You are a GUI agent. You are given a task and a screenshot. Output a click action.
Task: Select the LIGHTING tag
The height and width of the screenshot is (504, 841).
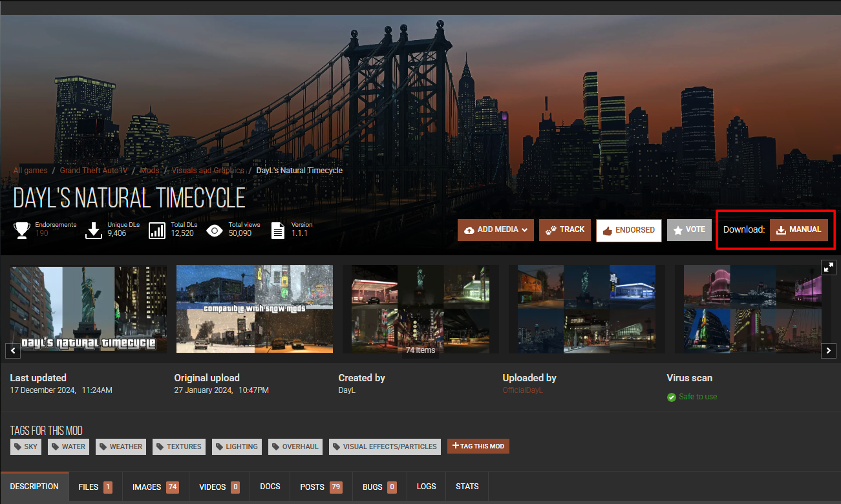(x=237, y=446)
